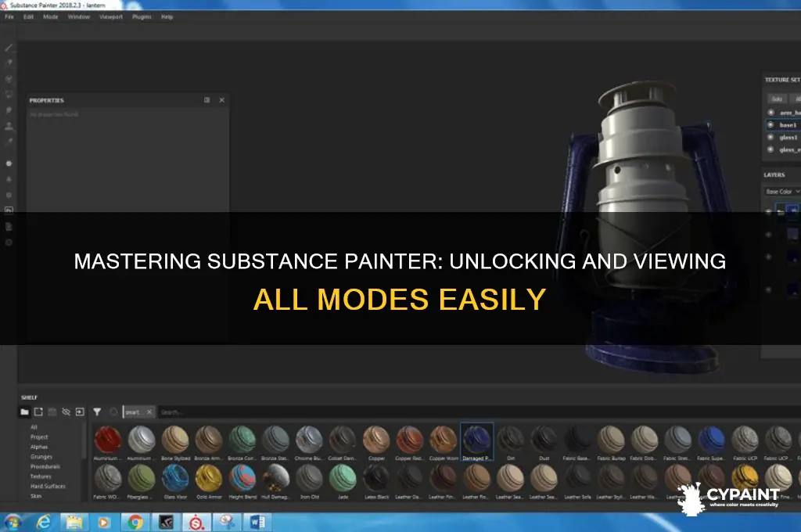Viewport: 801px width, 532px height.
Task: Open Microsoft Word from the taskbar
Action: coord(257,523)
